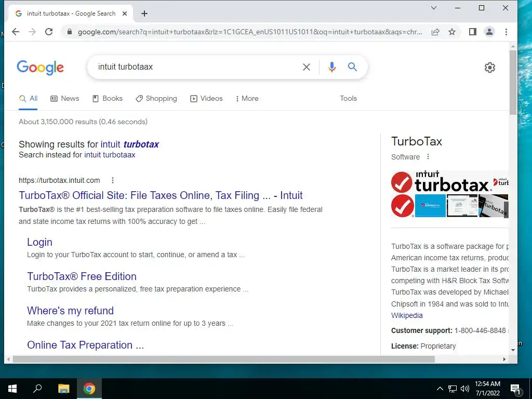
Task: Click the Customer support label
Action: (x=421, y=331)
